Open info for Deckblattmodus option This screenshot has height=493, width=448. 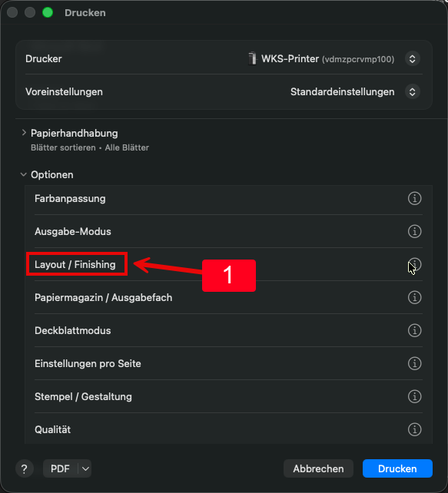pos(414,330)
